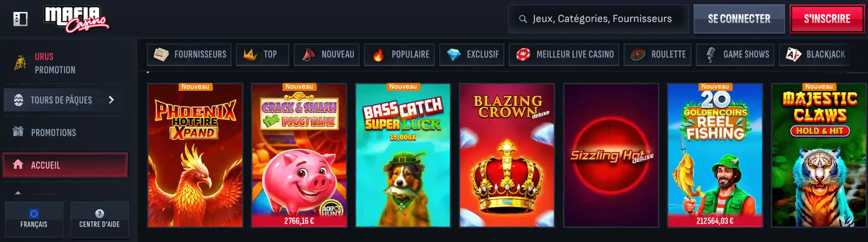Click the search magnifier icon

523,19
